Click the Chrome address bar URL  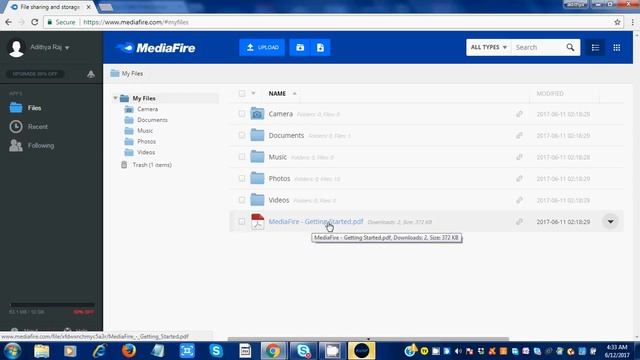[136, 22]
